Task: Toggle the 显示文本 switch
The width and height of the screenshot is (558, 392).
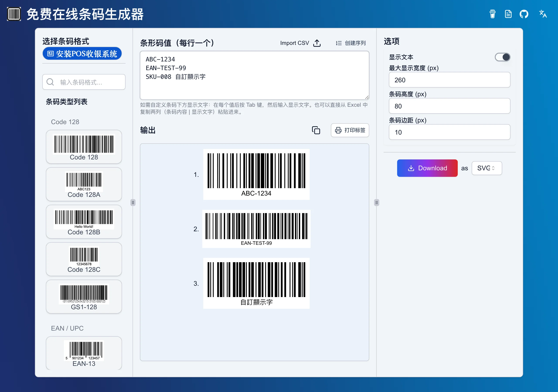Action: [x=502, y=57]
